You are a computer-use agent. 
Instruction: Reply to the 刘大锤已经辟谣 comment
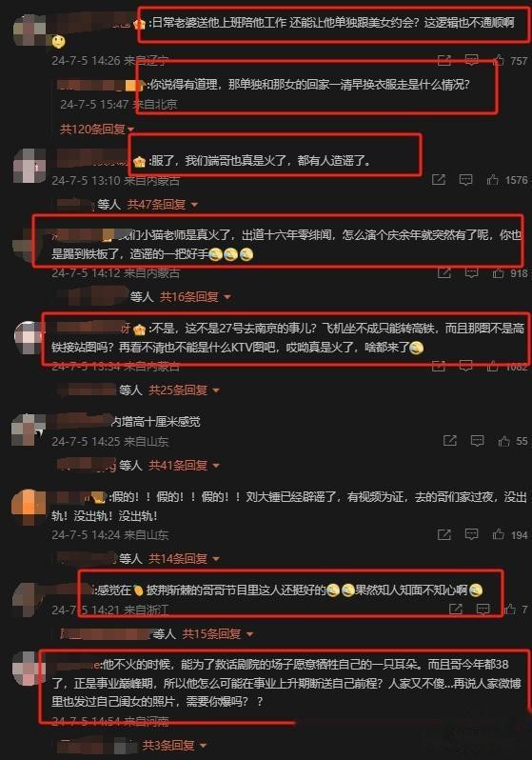coord(471,534)
